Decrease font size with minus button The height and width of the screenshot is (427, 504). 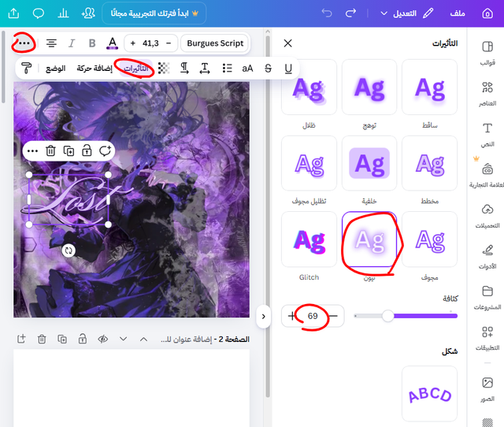[169, 43]
